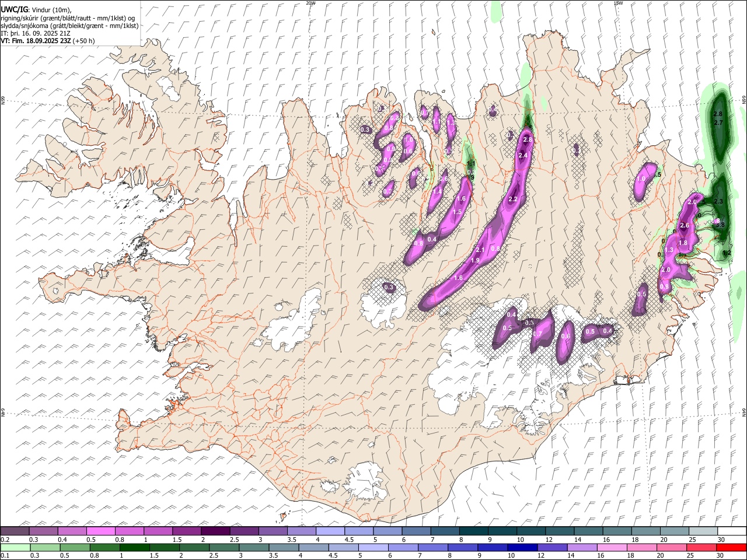Click the white 30 swatch ending the upper legend
The height and width of the screenshot is (560, 747).
click(x=732, y=531)
